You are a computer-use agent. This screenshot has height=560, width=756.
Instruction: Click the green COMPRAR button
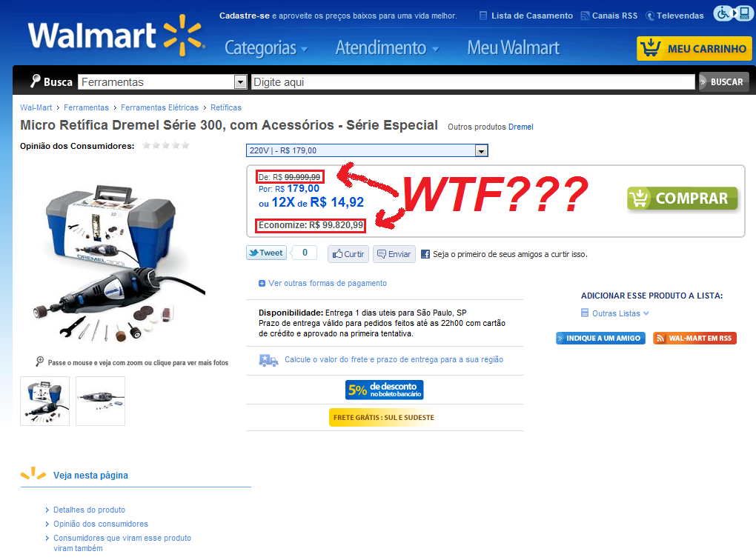pos(682,198)
